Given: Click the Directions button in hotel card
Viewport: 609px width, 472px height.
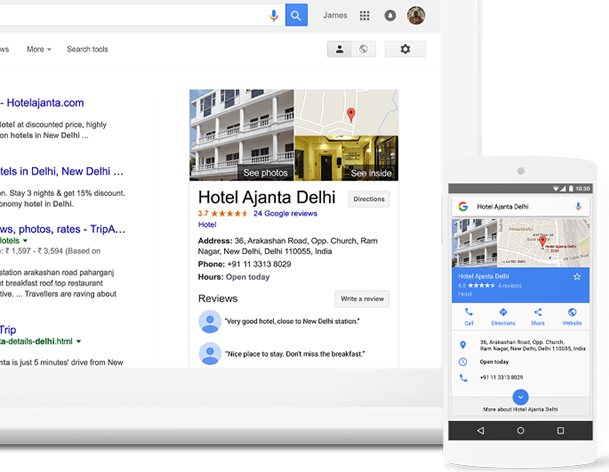Looking at the screenshot, I should tap(369, 199).
